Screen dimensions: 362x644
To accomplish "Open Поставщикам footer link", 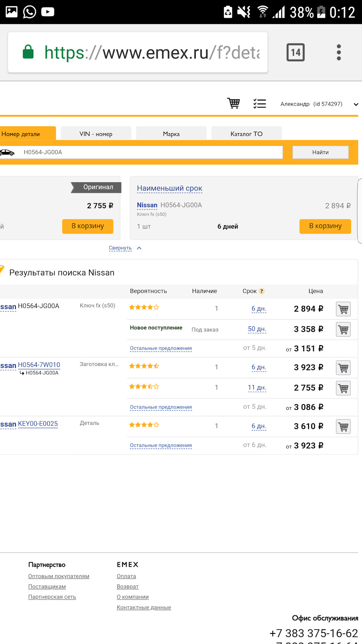I will pyautogui.click(x=47, y=587).
